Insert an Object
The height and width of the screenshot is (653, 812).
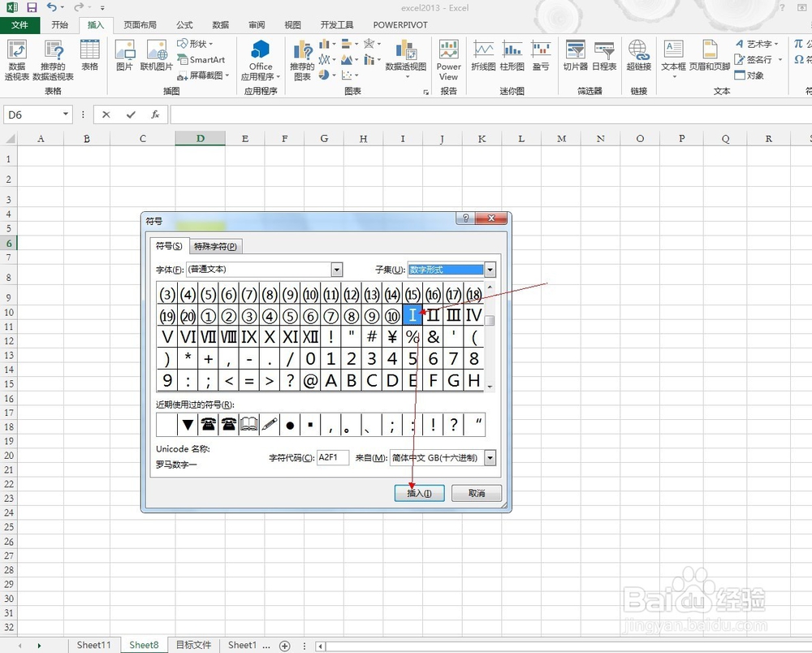[x=749, y=76]
